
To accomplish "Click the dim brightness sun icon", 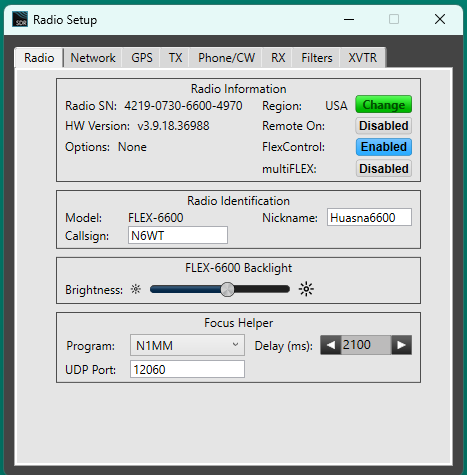I will point(136,289).
